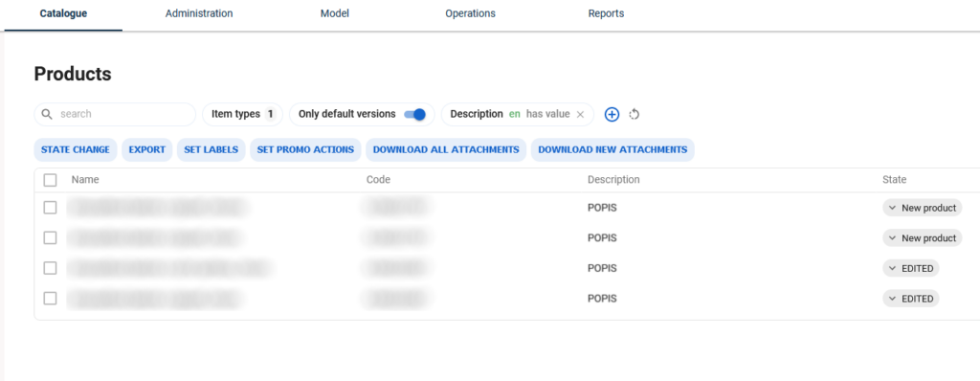The image size is (980, 381).
Task: Remove the Description filter with its X icon
Action: pos(580,115)
